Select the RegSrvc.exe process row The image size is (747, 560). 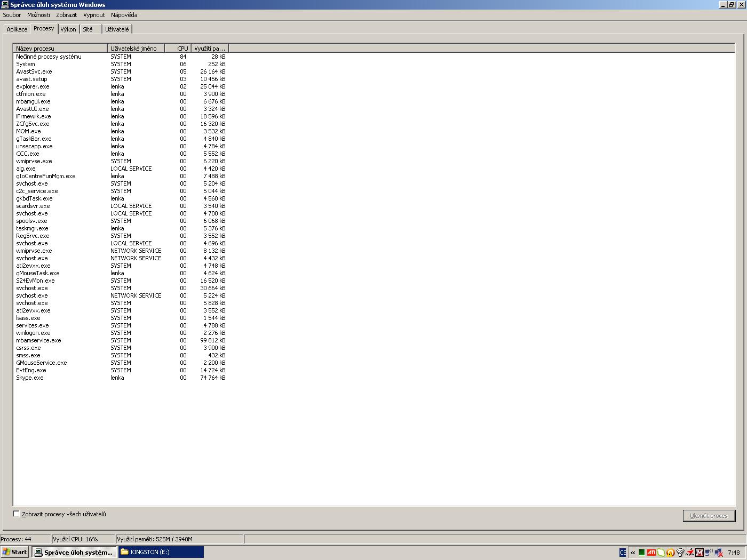click(121, 236)
